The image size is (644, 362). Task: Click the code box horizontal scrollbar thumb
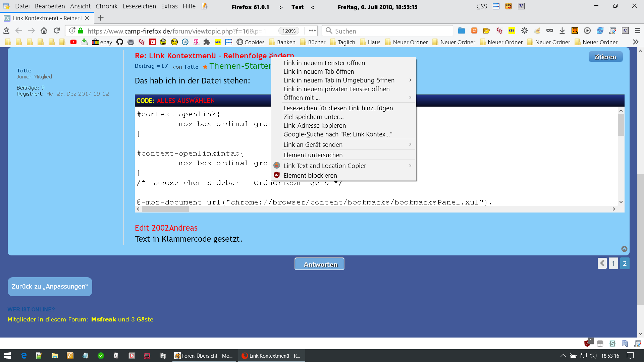tap(165, 209)
